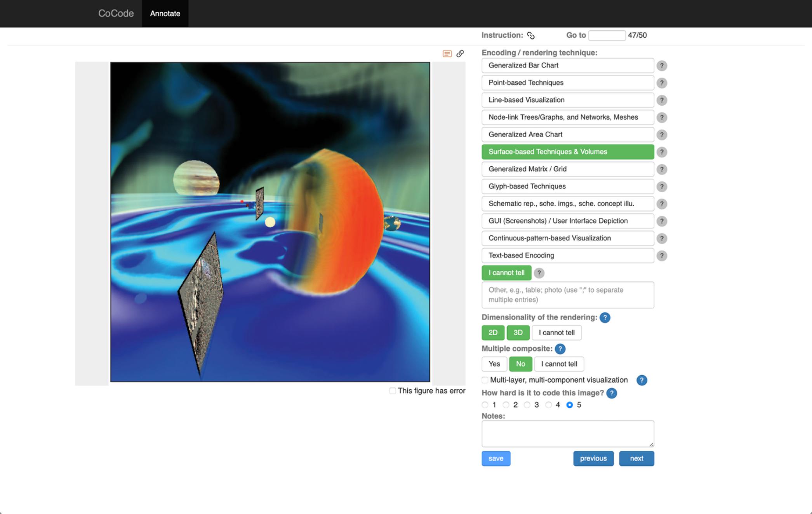Click the figure caption text icon
The height and width of the screenshot is (514, 812).
[x=447, y=54]
